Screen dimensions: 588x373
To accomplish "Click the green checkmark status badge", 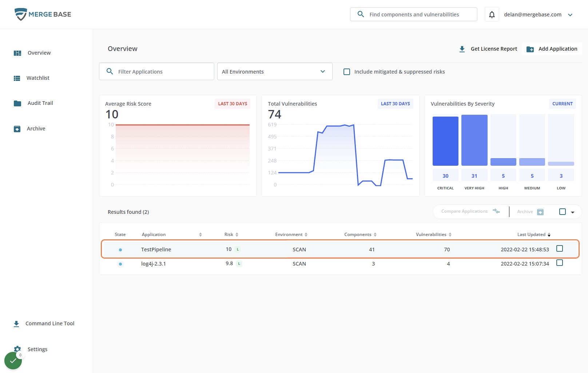I will pos(13,361).
